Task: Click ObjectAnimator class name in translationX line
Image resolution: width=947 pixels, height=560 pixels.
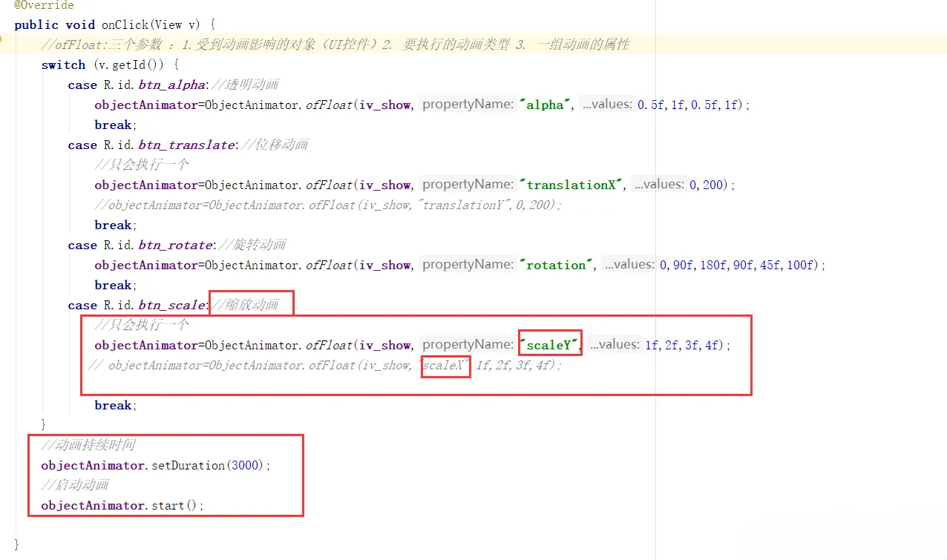Action: point(252,185)
